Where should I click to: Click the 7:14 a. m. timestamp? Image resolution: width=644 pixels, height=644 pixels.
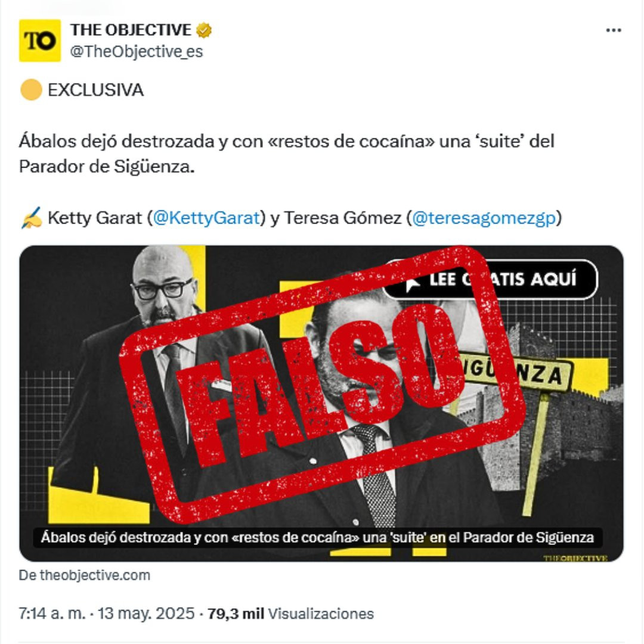coord(52,614)
